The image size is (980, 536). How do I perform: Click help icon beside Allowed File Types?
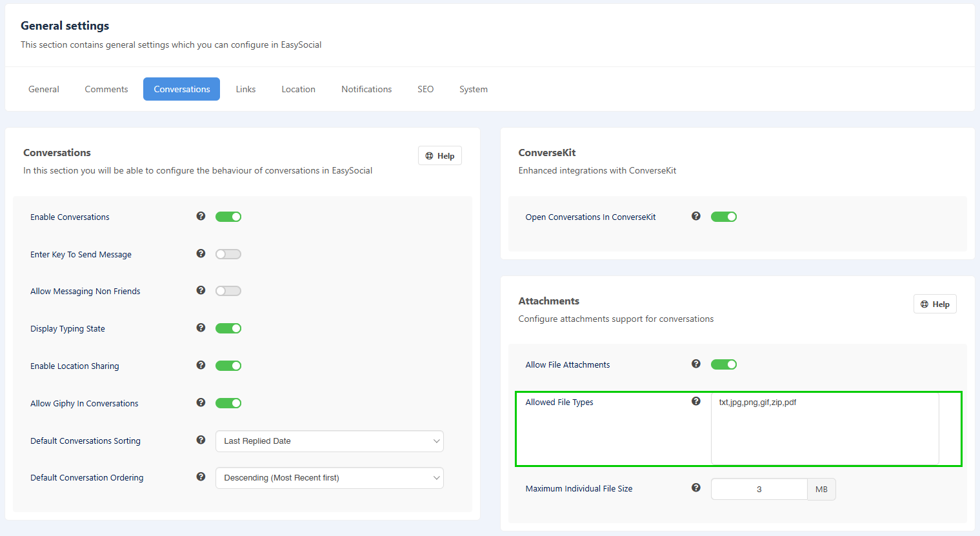(x=695, y=401)
